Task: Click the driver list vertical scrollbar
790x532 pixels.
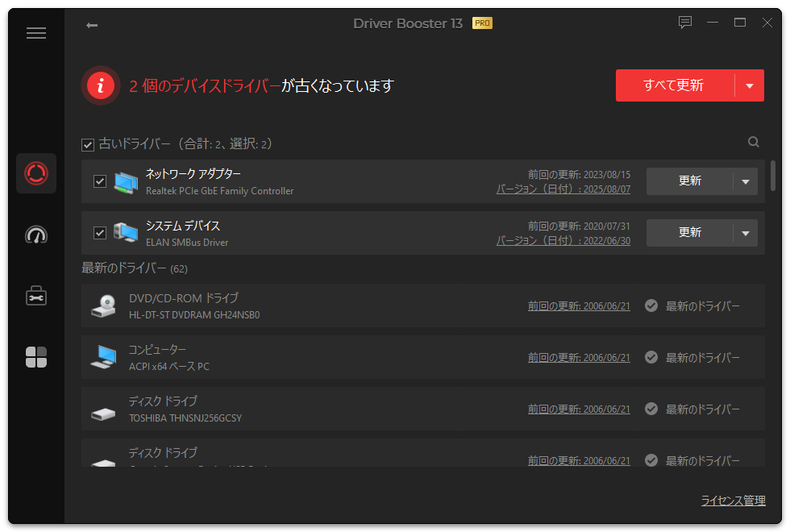Action: click(x=773, y=174)
